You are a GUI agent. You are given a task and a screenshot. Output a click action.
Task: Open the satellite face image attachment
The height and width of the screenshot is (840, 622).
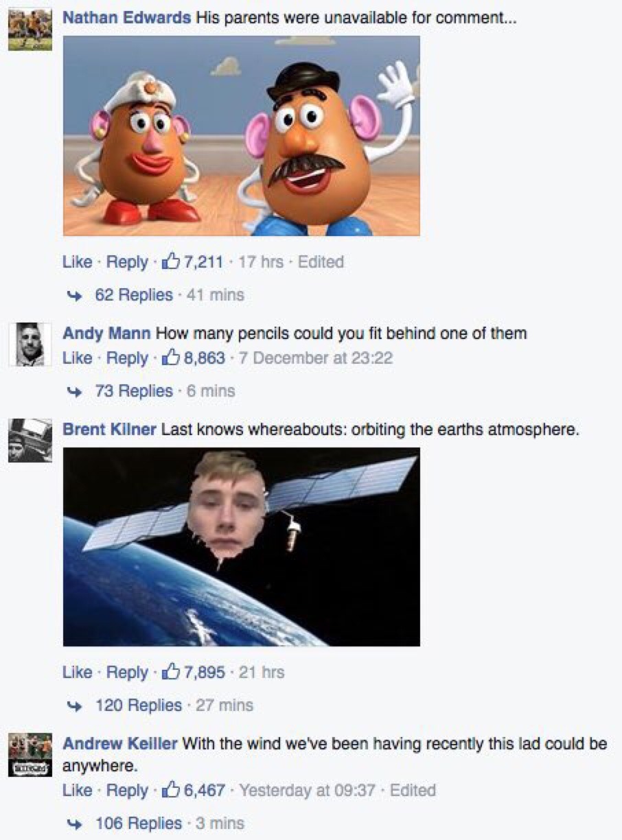(x=241, y=547)
